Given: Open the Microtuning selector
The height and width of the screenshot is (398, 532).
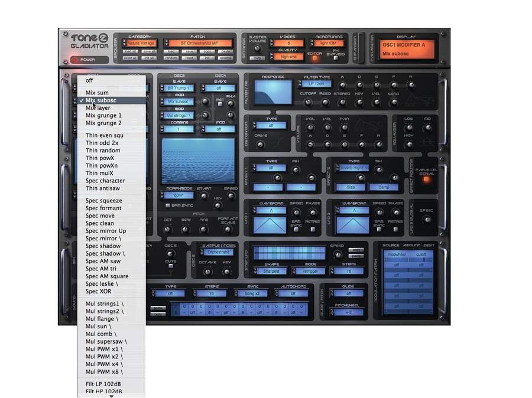Looking at the screenshot, I should pyautogui.click(x=327, y=43).
